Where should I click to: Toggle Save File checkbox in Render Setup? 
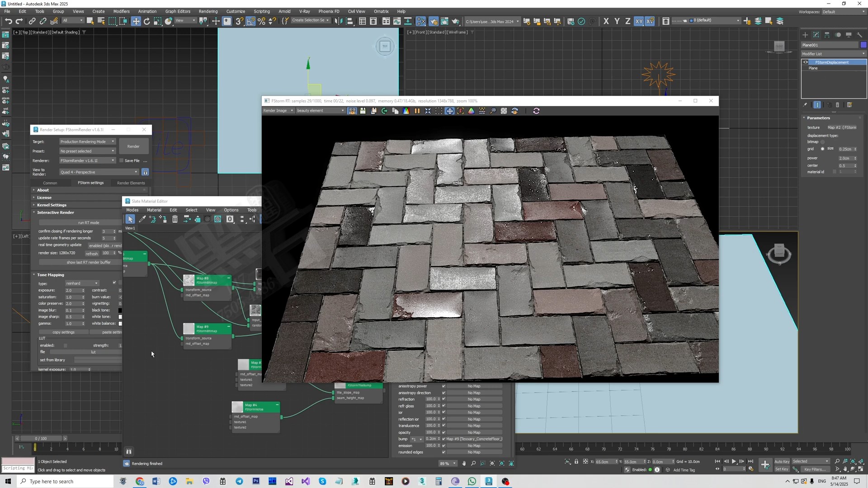click(121, 161)
